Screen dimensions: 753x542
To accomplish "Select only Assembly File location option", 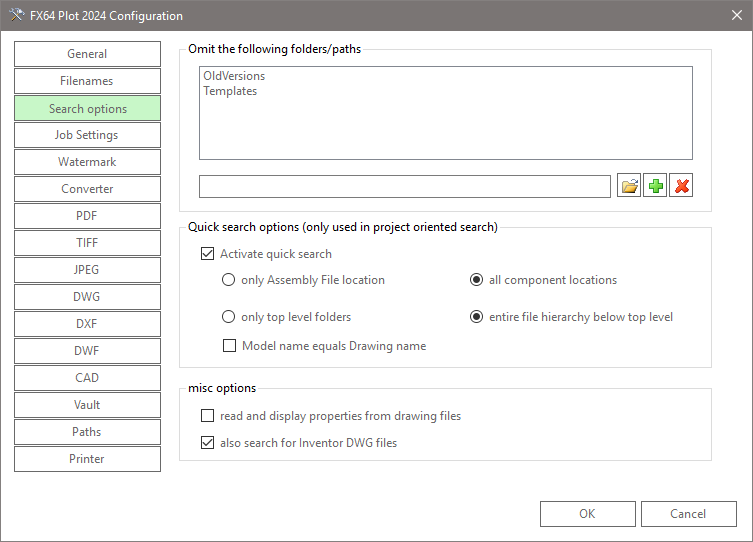I will coord(229,281).
